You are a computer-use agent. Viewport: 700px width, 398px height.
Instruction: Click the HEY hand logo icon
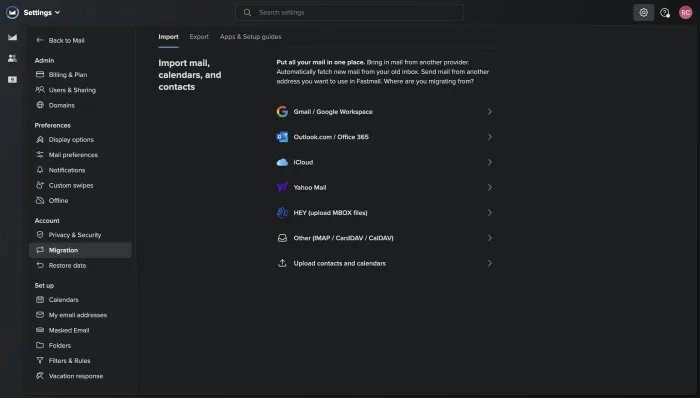[x=282, y=213]
